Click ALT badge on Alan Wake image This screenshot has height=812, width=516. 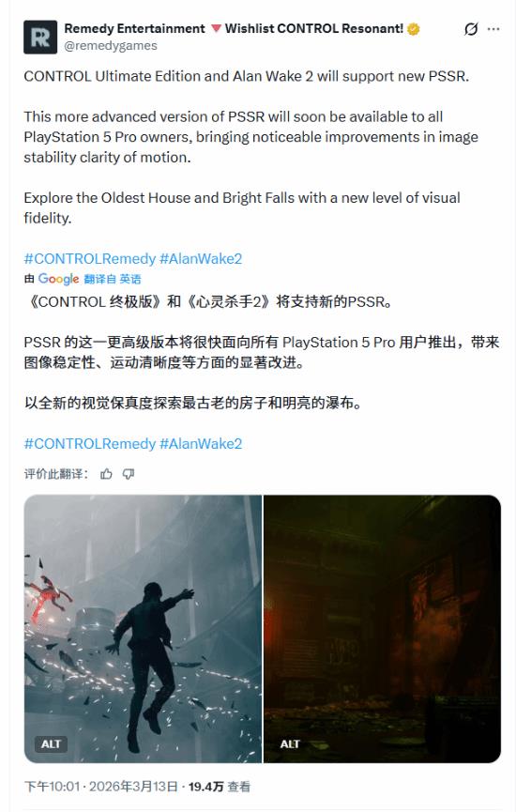(x=290, y=743)
